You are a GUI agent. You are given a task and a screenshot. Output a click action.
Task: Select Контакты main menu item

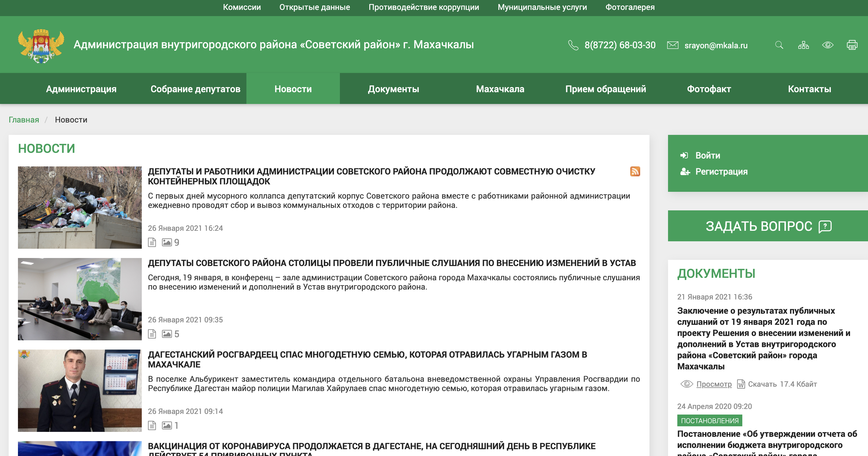click(809, 89)
